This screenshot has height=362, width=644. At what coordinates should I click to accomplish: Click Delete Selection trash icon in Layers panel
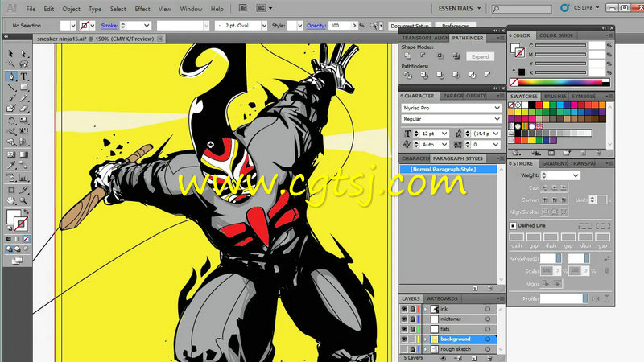pyautogui.click(x=490, y=358)
